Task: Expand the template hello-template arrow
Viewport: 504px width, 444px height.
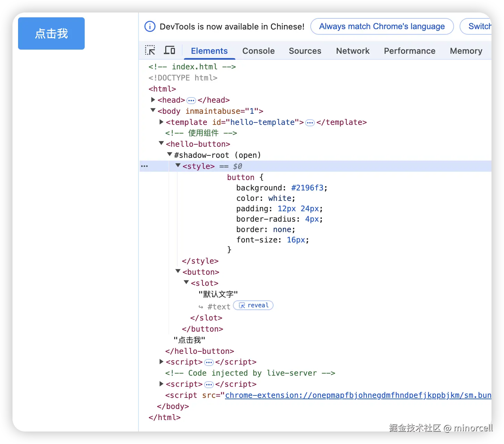Action: point(161,122)
